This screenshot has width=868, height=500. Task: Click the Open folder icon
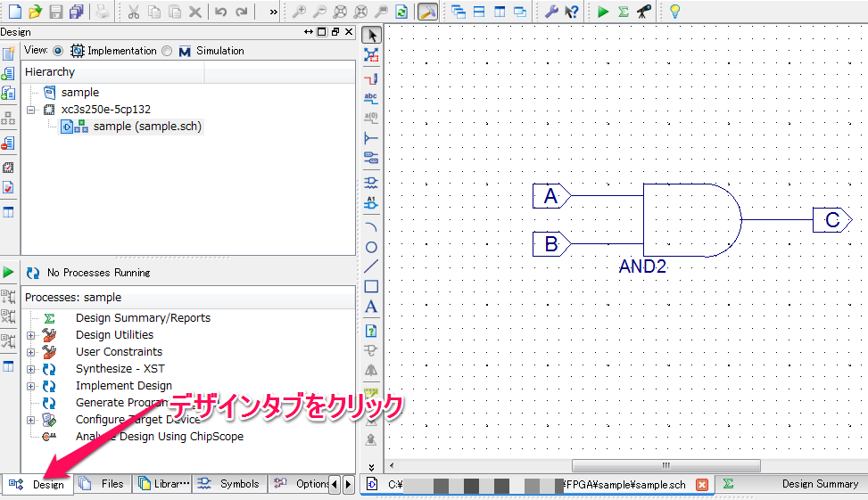tap(35, 12)
